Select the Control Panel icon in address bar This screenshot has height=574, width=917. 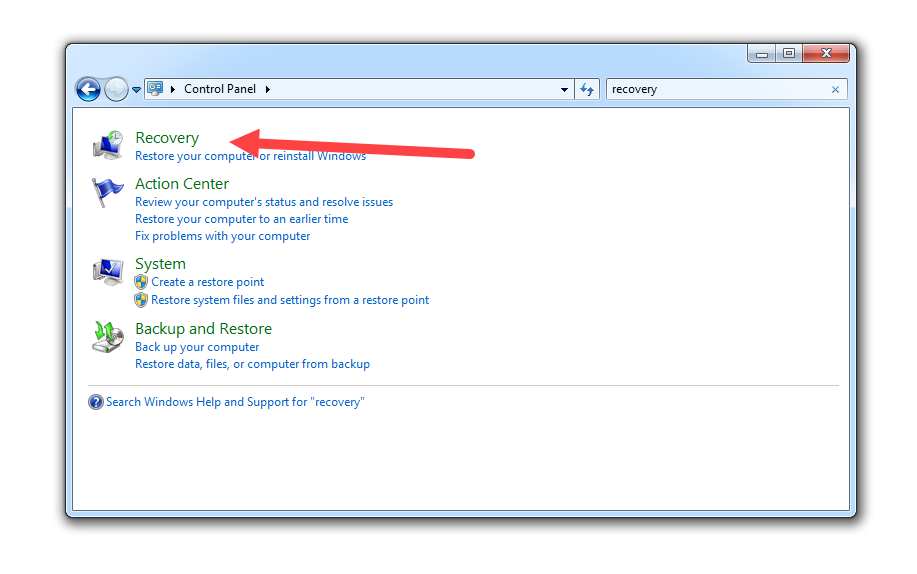155,89
